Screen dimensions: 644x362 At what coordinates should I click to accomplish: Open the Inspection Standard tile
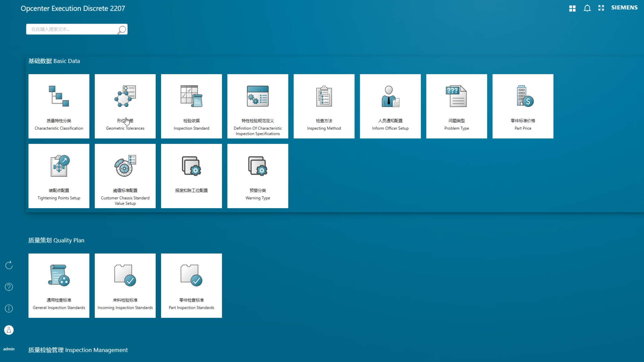(x=191, y=106)
